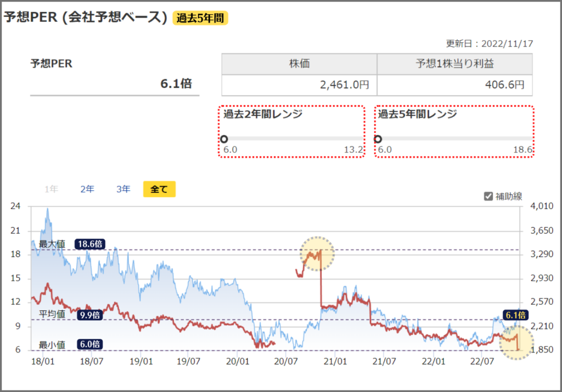The height and width of the screenshot is (392, 562).
Task: Click the 過去2年間レンジ slider marker
Action: point(224,139)
